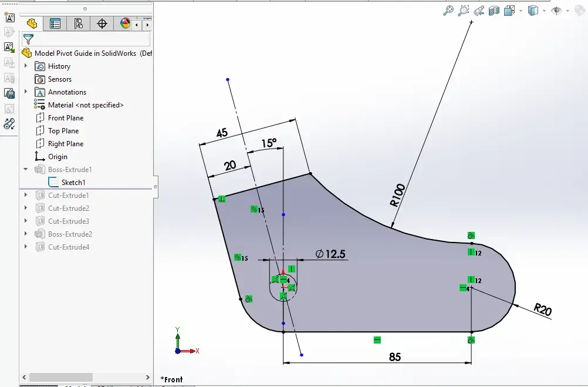The height and width of the screenshot is (387, 588).
Task: Open the DisplayManager color ball tab
Action: [124, 24]
